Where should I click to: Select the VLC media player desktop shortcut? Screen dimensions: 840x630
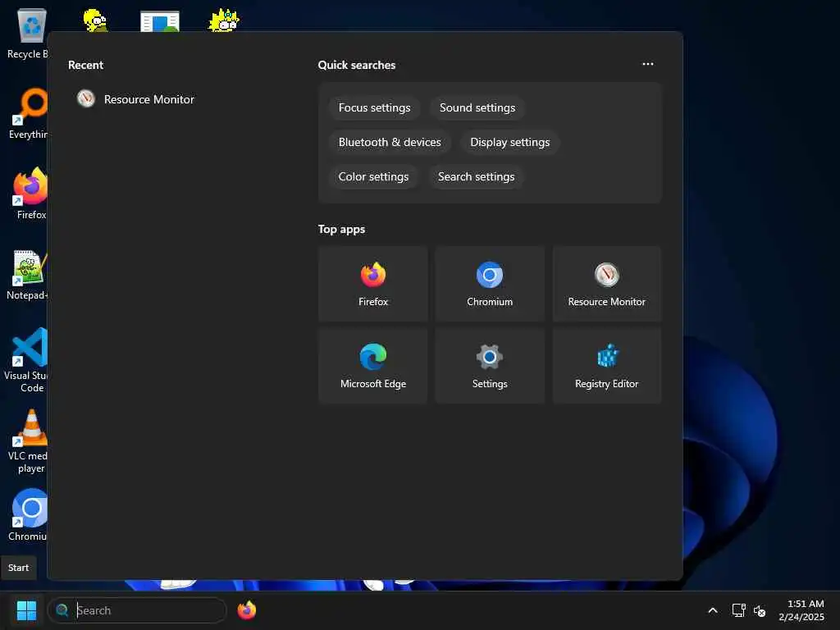click(30, 441)
